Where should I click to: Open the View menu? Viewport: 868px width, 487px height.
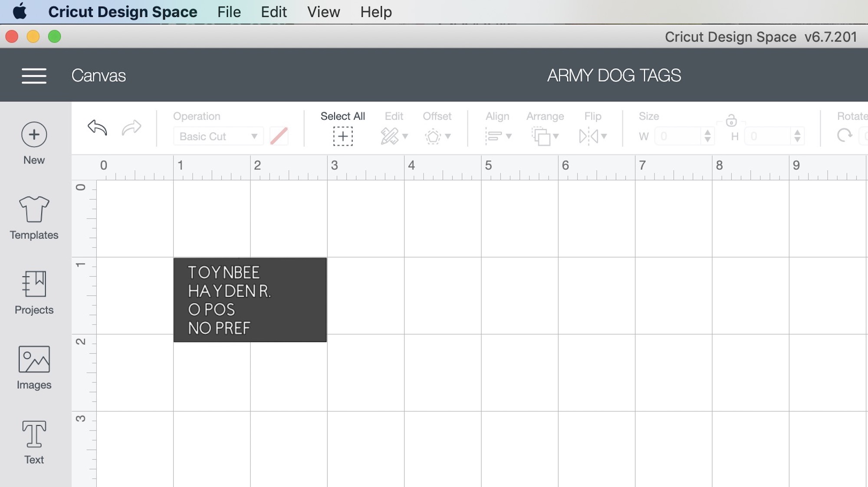click(x=323, y=12)
